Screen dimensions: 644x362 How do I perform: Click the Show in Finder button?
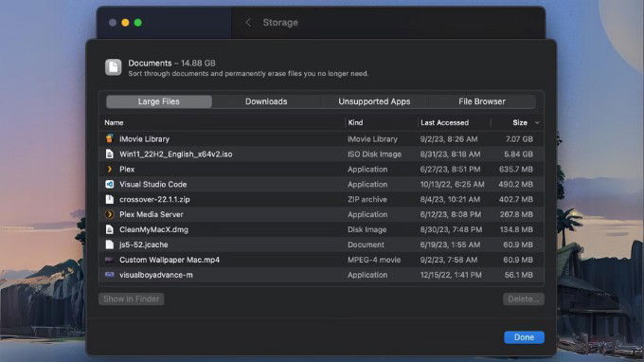[x=132, y=299]
